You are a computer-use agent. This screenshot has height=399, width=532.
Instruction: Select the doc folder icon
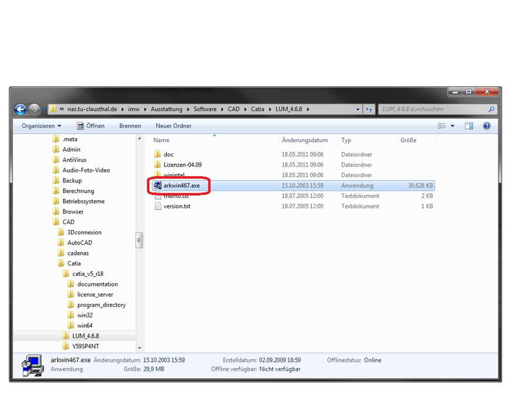pos(157,155)
